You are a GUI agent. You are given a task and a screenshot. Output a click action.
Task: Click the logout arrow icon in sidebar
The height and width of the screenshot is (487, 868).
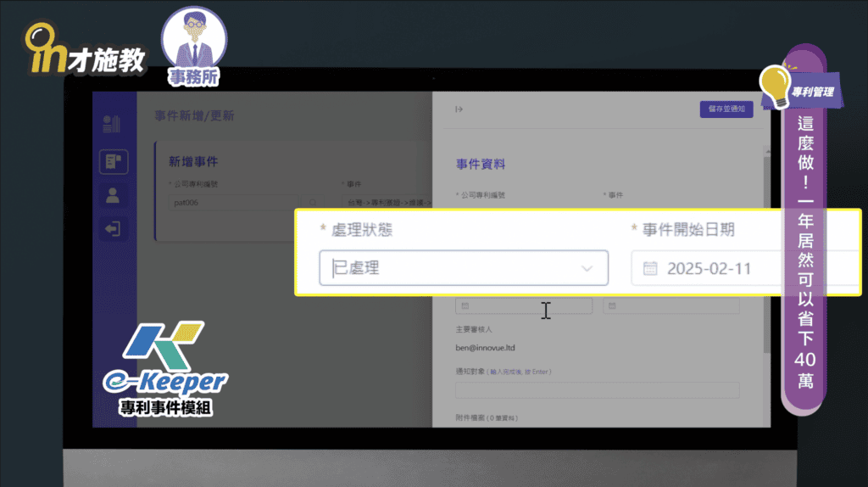(x=113, y=228)
